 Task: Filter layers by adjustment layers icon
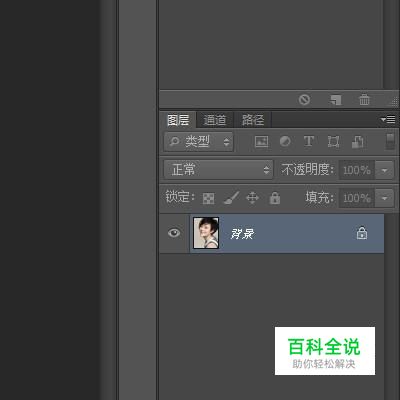click(x=285, y=141)
